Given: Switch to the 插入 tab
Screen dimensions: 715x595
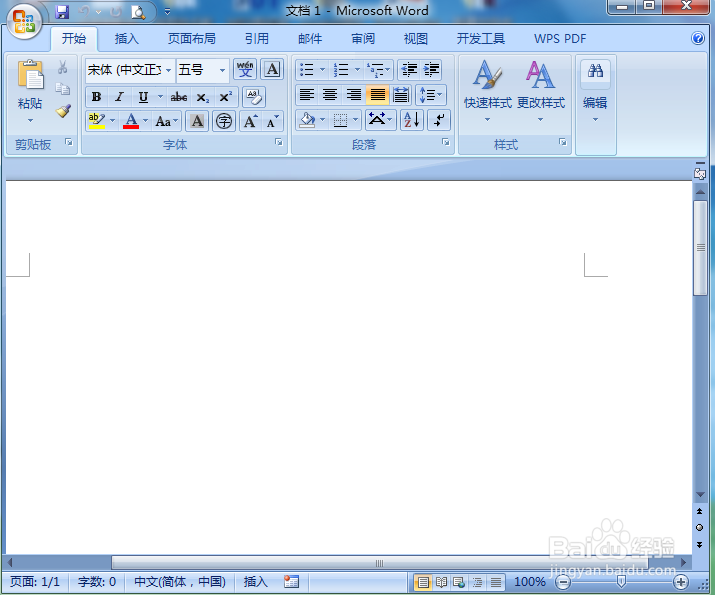Looking at the screenshot, I should [126, 39].
